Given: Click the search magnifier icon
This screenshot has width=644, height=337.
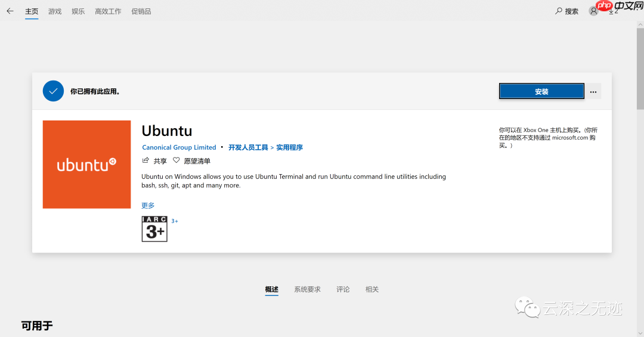Looking at the screenshot, I should tap(559, 11).
